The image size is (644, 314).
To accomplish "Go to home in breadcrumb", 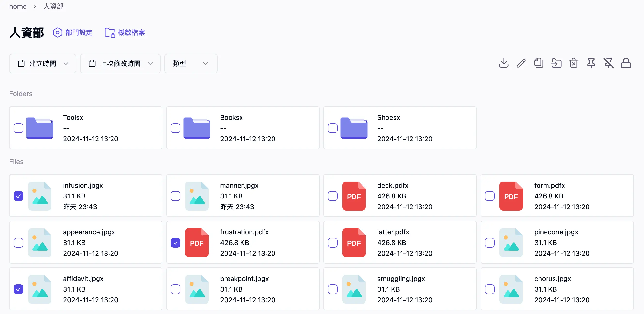I will tap(18, 6).
